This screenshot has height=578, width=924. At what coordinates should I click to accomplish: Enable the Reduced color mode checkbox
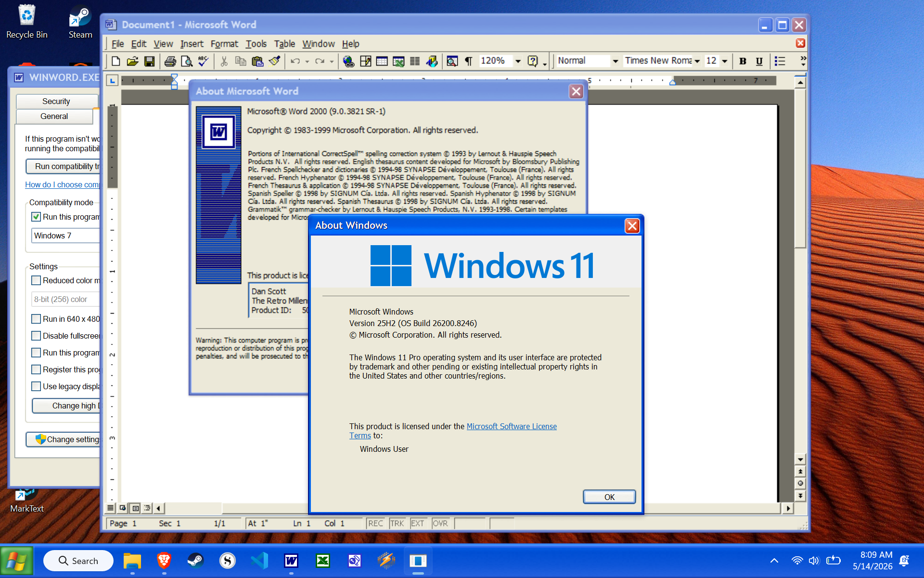coord(36,280)
